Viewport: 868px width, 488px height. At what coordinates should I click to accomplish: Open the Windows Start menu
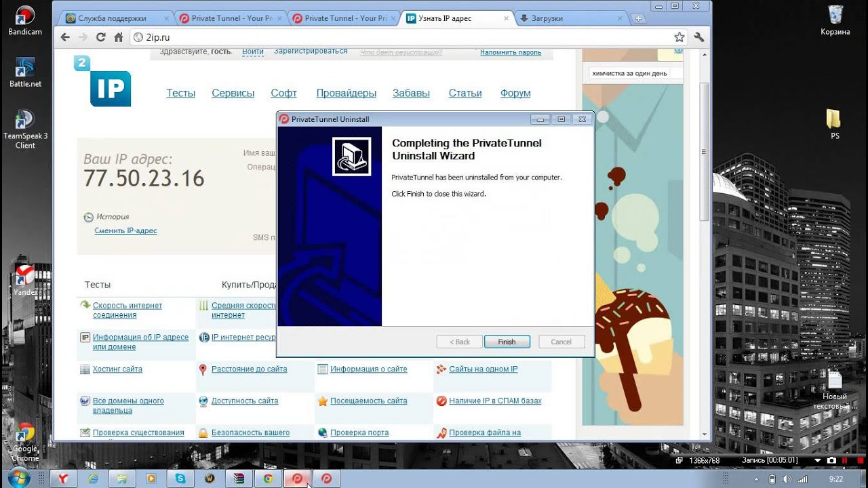click(18, 478)
